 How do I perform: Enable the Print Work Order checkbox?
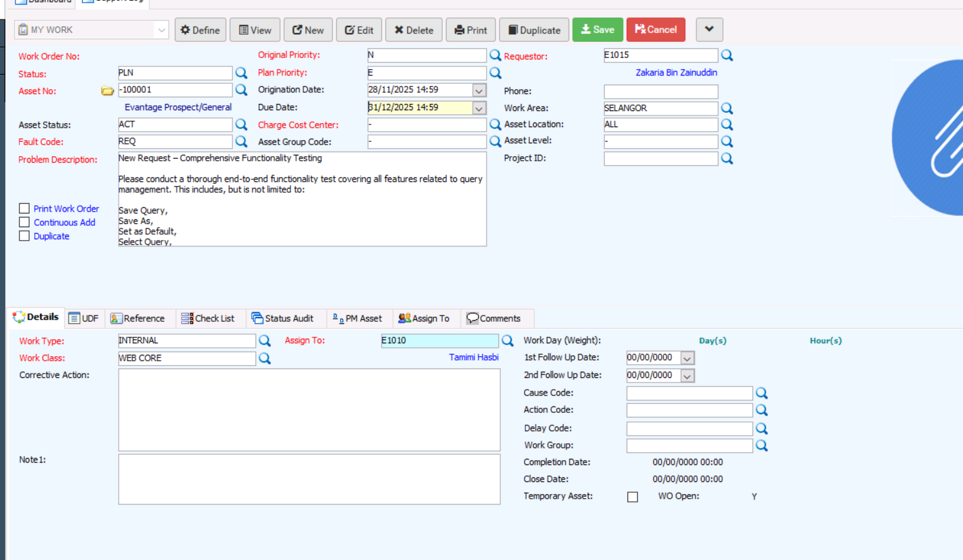tap(25, 208)
